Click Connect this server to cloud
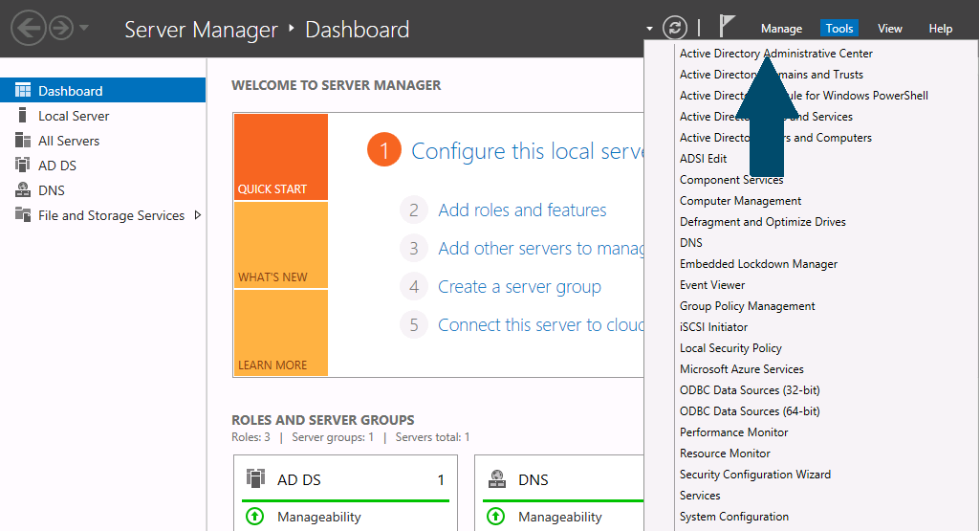 (x=540, y=325)
